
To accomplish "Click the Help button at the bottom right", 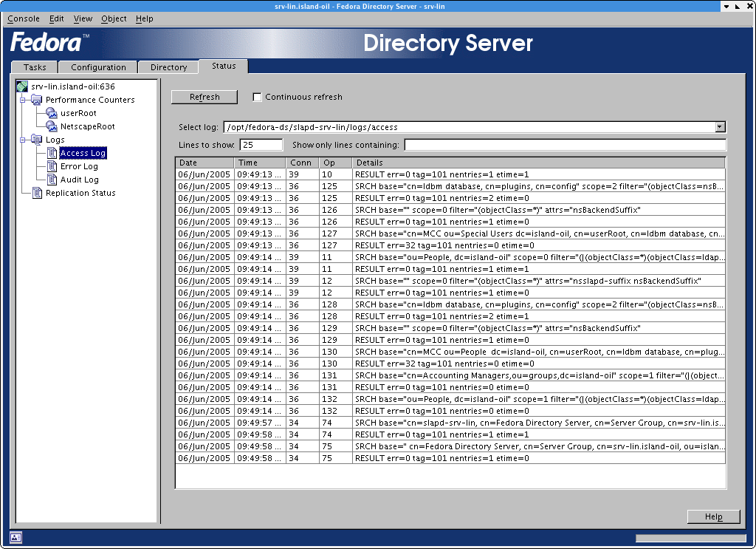I will [714, 516].
